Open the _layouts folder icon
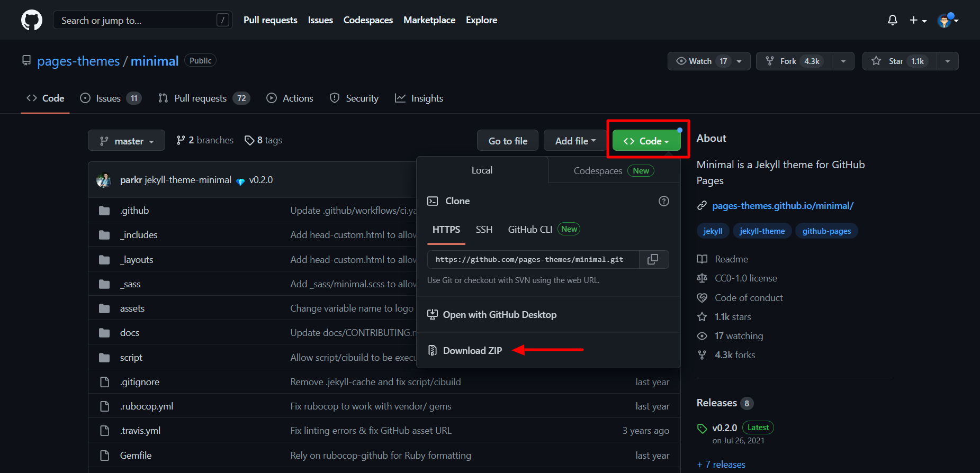 point(104,260)
